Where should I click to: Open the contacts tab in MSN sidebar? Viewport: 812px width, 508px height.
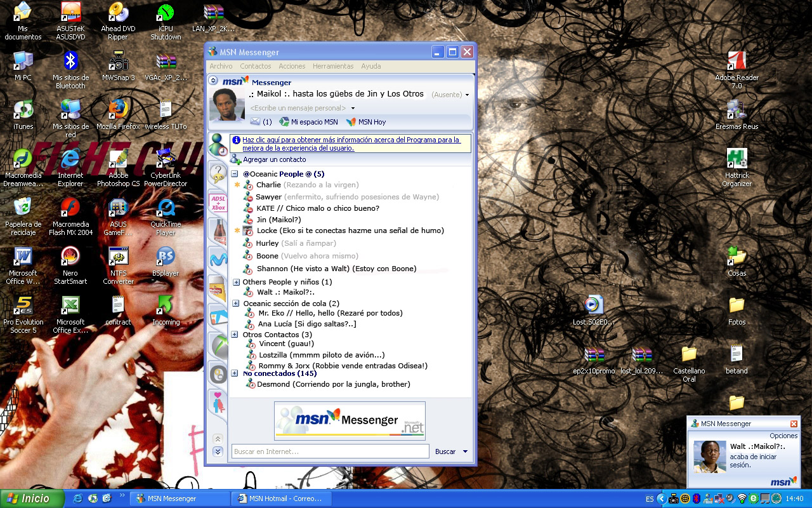pos(218,145)
